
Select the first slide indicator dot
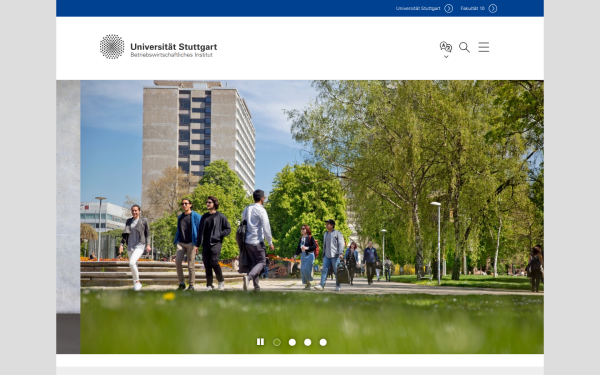pos(277,342)
